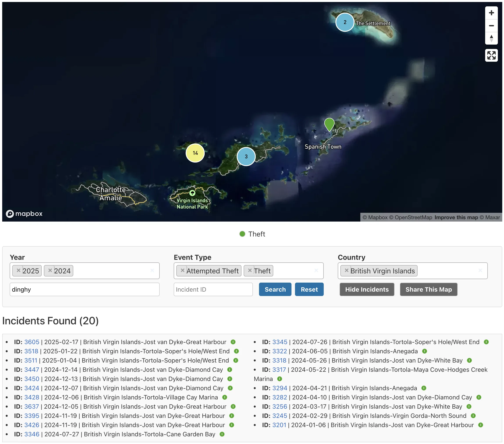504x444 pixels.
Task: Open incident 3322 from the results list
Action: tap(280, 351)
